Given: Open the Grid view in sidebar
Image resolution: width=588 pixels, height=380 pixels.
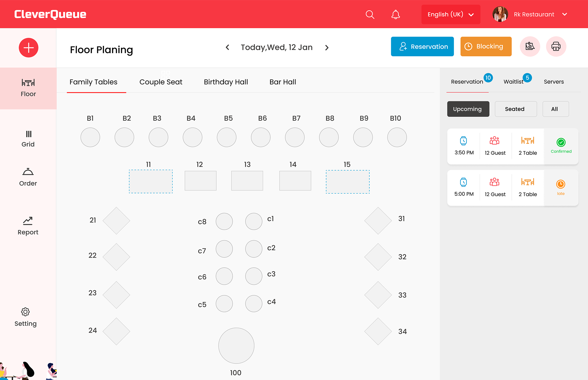Looking at the screenshot, I should click(28, 139).
